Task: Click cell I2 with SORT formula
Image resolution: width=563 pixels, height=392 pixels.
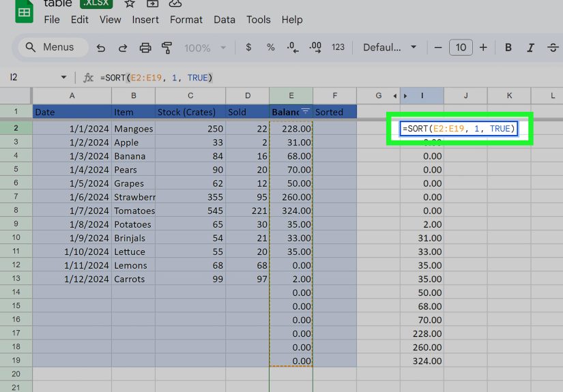Action: [459, 128]
